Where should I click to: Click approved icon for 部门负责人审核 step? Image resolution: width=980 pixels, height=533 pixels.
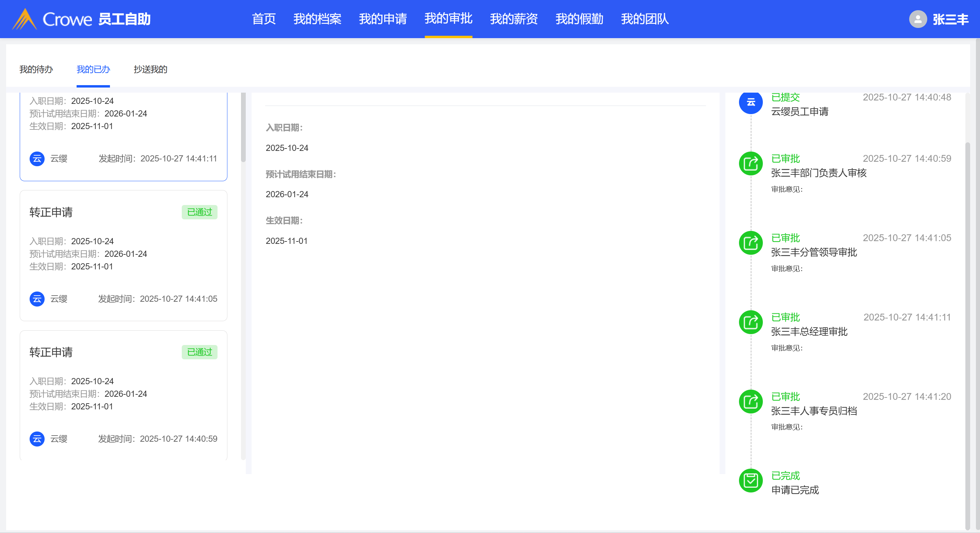tap(750, 164)
